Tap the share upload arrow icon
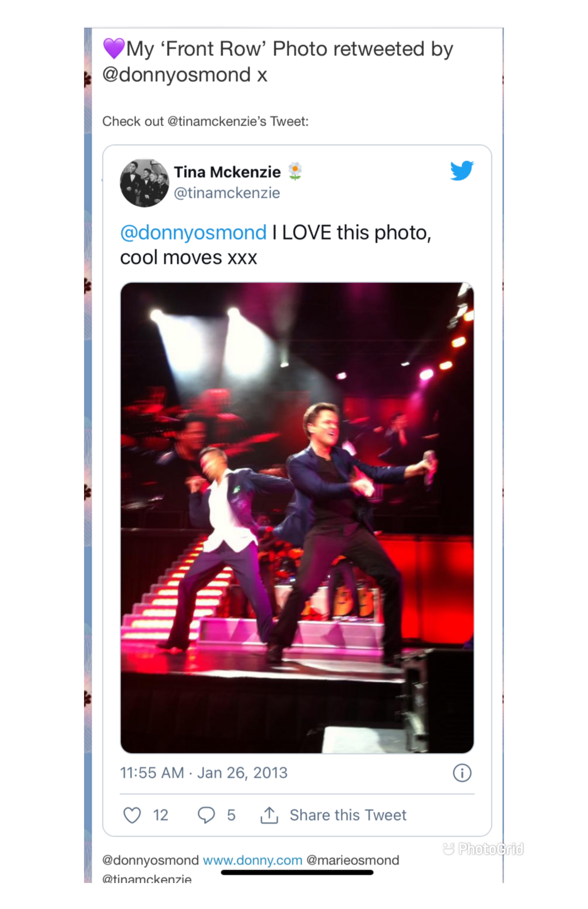The height and width of the screenshot is (909, 588). pos(269,815)
